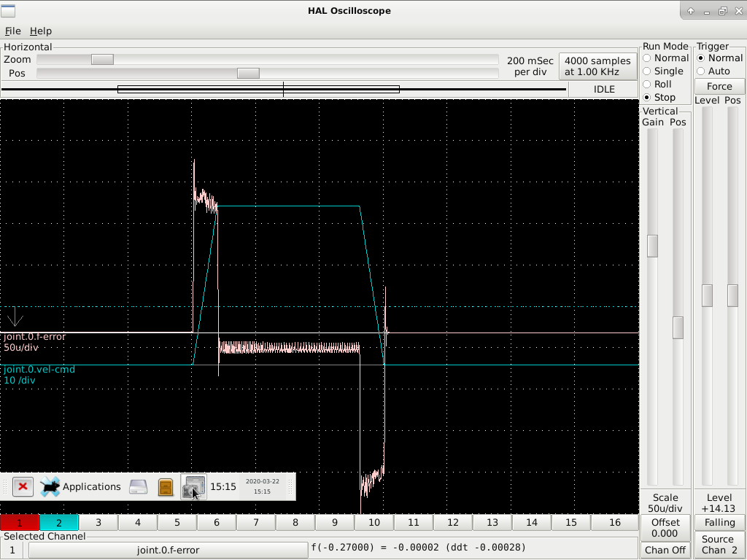Click the red X icon in the desktop panel
Image resolution: width=747 pixels, height=560 pixels.
pyautogui.click(x=23, y=486)
